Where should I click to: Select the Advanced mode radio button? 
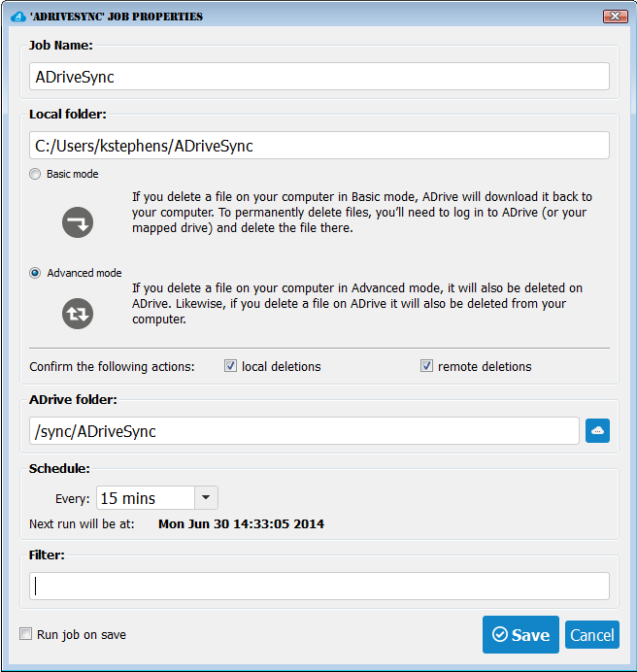36,274
